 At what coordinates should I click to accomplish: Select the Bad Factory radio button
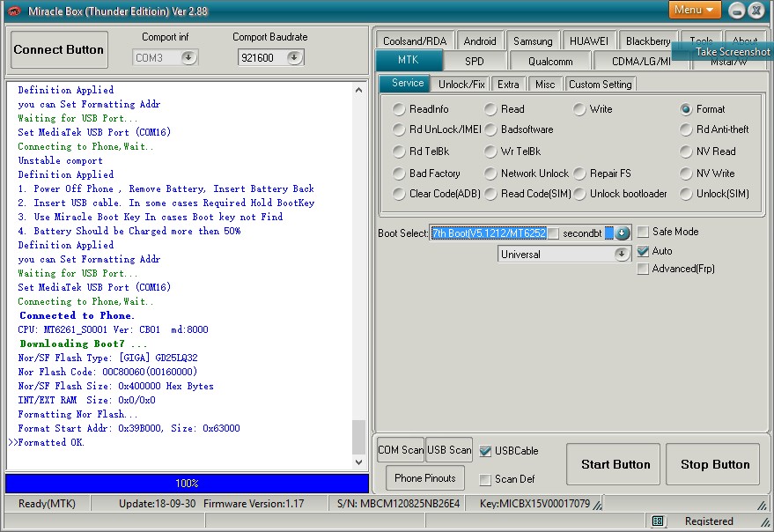(x=399, y=174)
